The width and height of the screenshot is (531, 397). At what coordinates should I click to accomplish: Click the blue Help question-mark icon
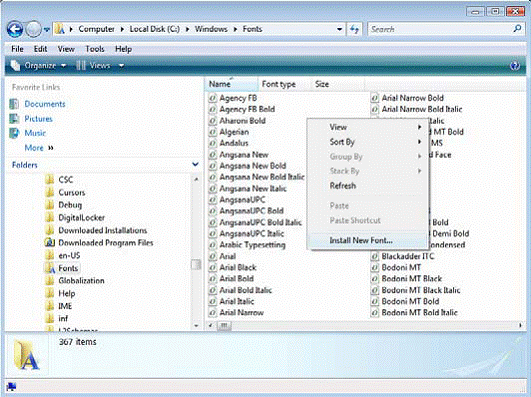coord(515,65)
